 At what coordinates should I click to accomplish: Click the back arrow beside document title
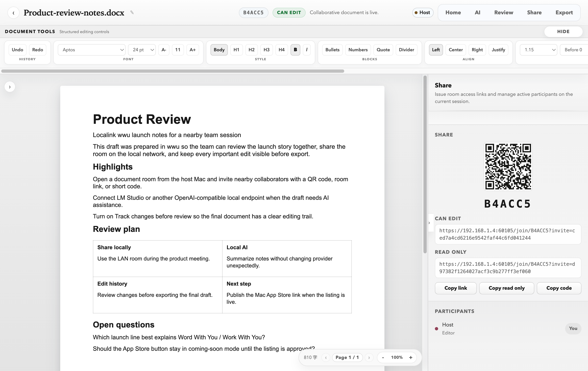coord(13,13)
